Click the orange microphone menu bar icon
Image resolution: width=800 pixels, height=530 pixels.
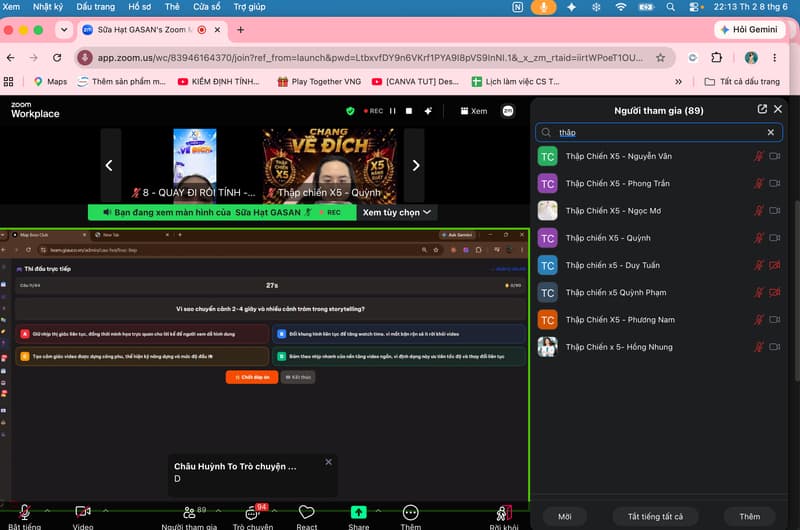click(543, 7)
